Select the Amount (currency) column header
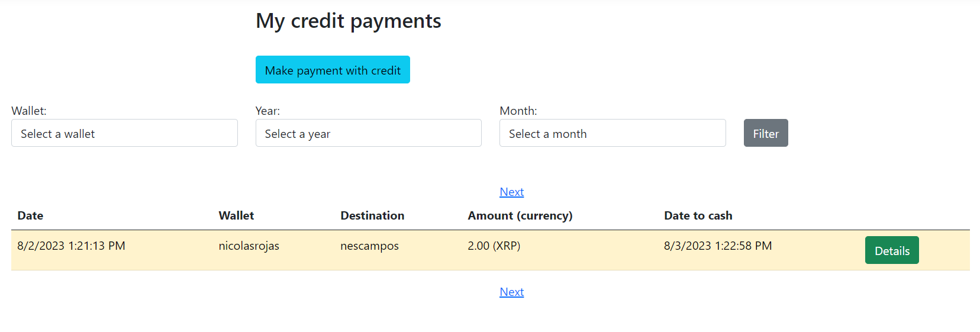Screen dimensions: 980x332 [x=520, y=215]
